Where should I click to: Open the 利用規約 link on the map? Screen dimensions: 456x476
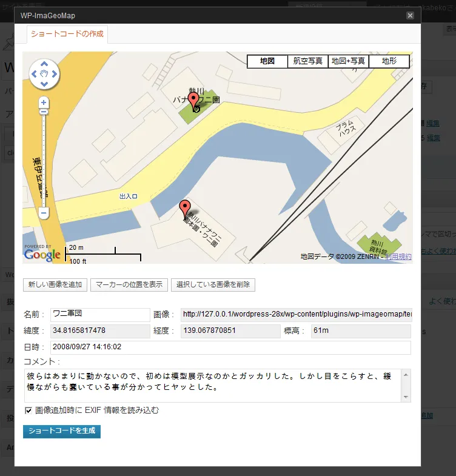pyautogui.click(x=398, y=257)
